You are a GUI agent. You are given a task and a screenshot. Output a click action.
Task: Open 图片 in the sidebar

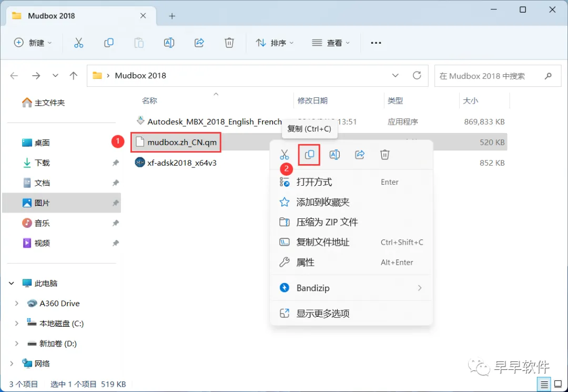pos(62,203)
